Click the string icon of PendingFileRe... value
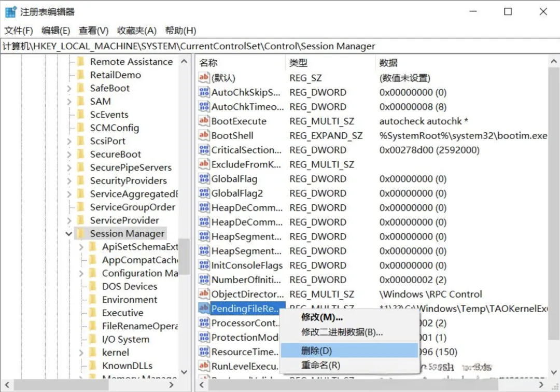This screenshot has width=560, height=392. point(204,309)
